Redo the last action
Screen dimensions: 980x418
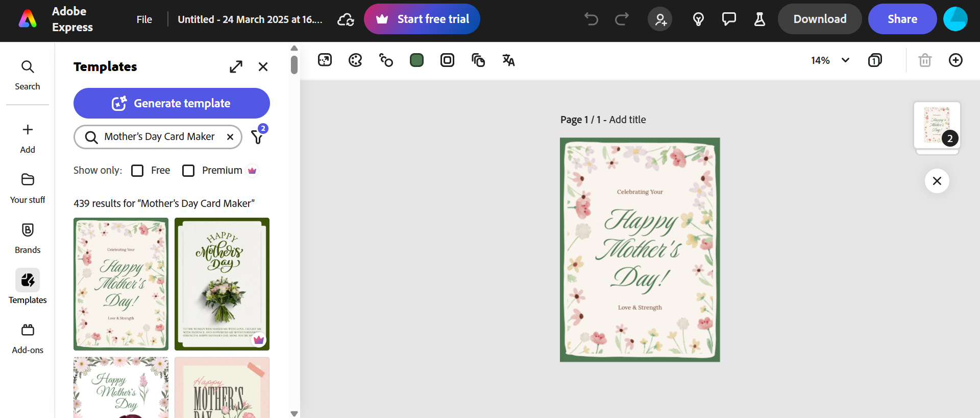click(x=622, y=19)
